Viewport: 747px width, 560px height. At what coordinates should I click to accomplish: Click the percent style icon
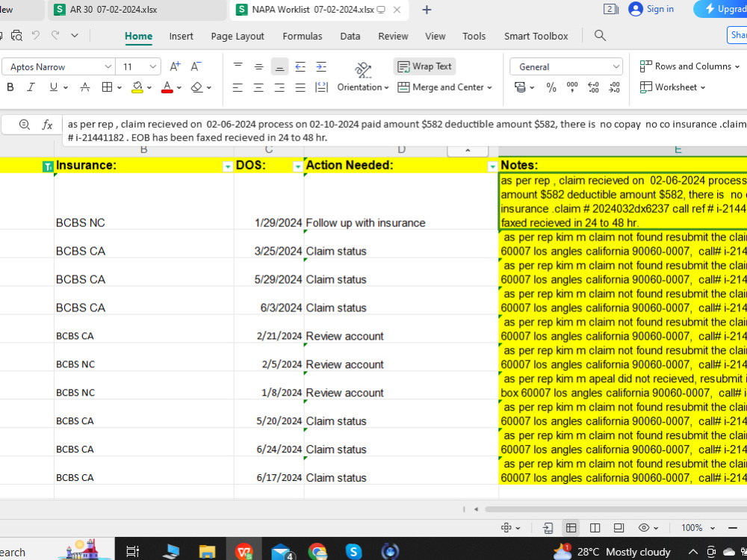point(551,87)
